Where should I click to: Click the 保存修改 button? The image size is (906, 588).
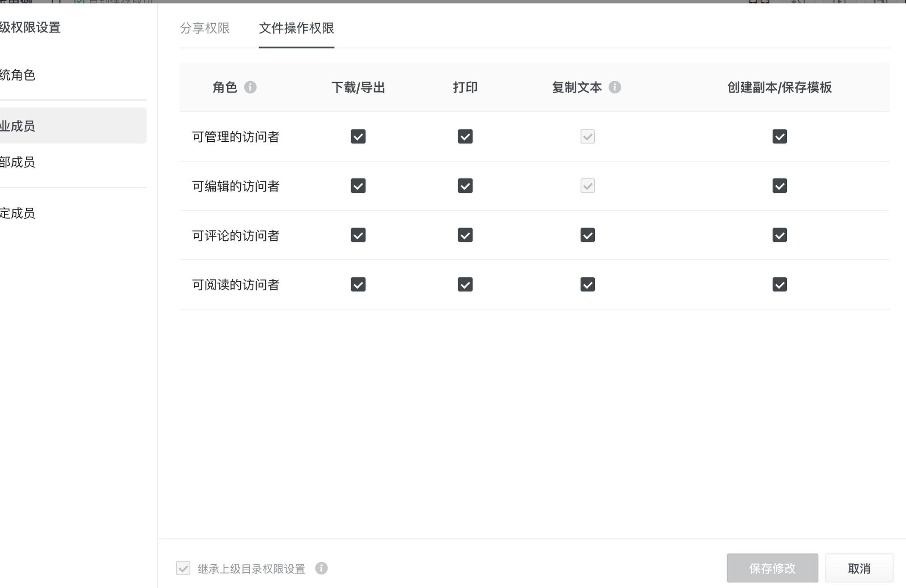pyautogui.click(x=772, y=568)
